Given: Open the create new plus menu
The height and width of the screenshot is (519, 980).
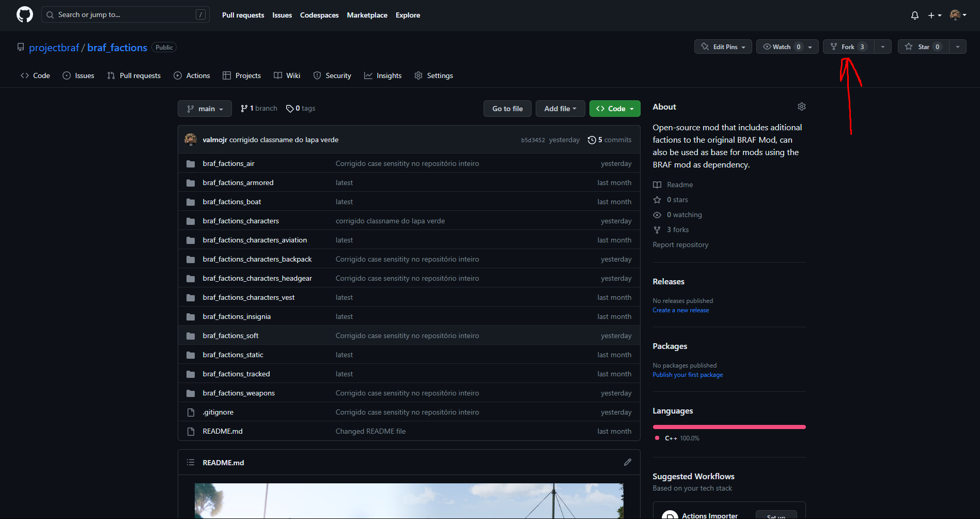Looking at the screenshot, I should click(934, 16).
